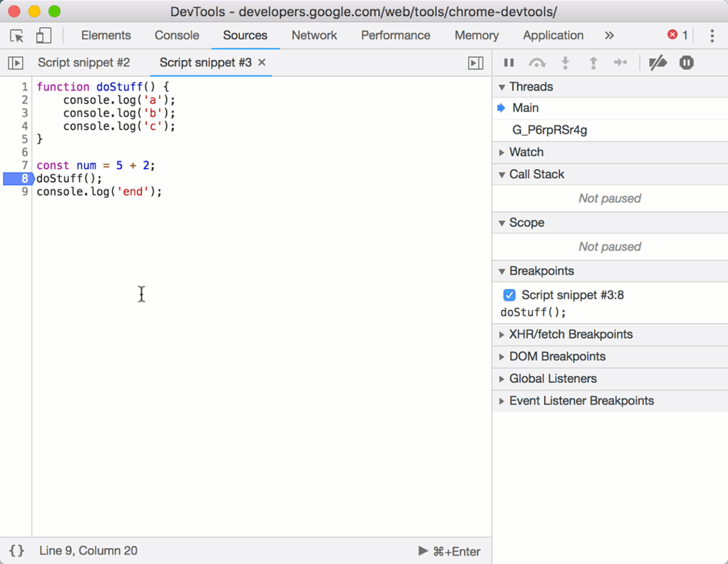The height and width of the screenshot is (564, 728).
Task: Pause script execution
Action: (509, 63)
